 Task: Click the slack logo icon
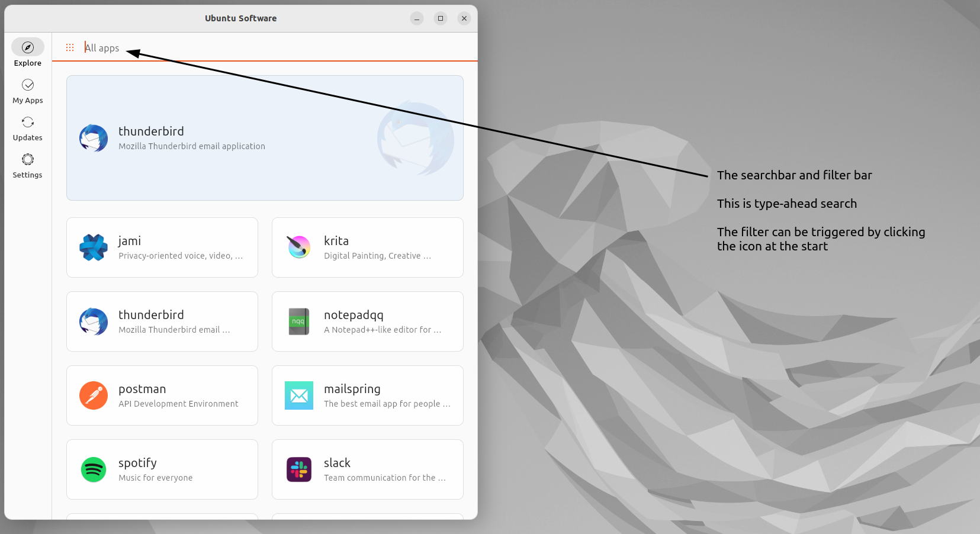[299, 469]
